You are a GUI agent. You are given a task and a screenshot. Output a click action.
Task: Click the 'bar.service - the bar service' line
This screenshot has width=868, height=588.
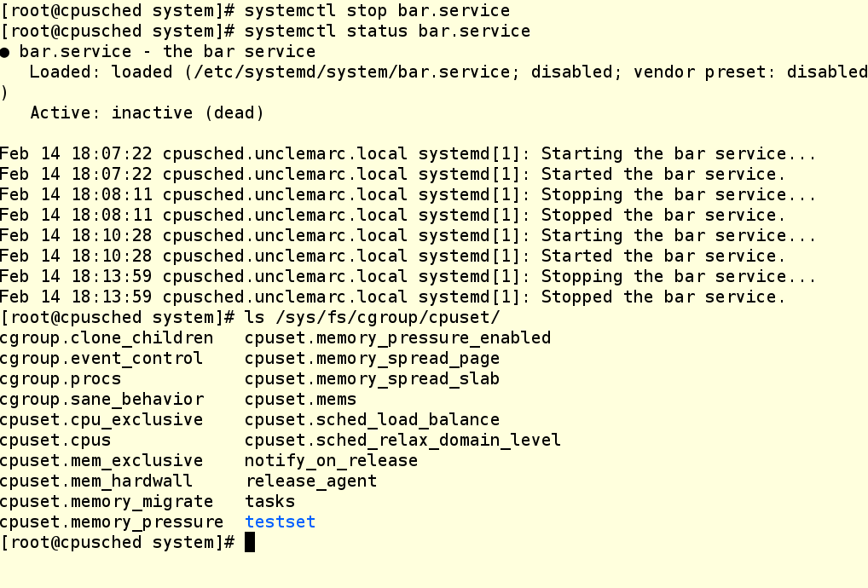tap(158, 51)
